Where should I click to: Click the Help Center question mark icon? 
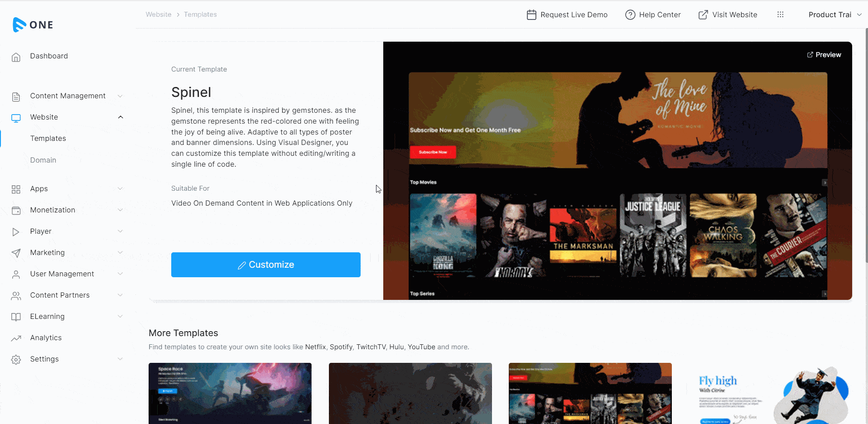pyautogui.click(x=630, y=15)
